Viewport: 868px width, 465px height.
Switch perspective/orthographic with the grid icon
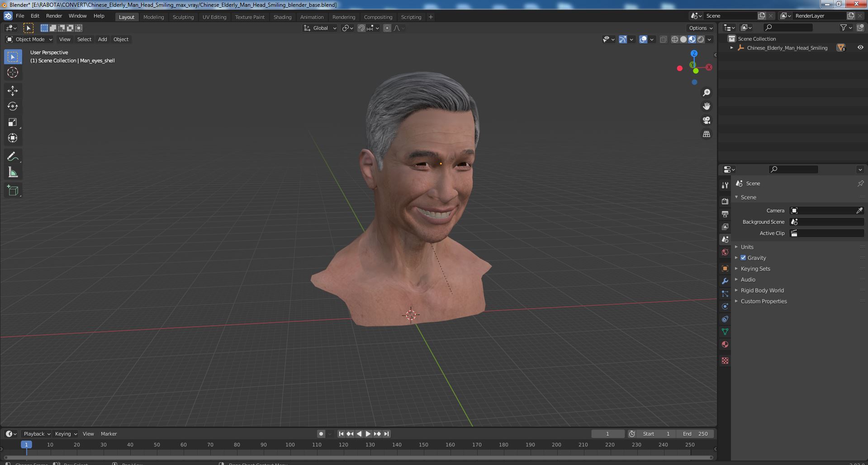pyautogui.click(x=706, y=134)
